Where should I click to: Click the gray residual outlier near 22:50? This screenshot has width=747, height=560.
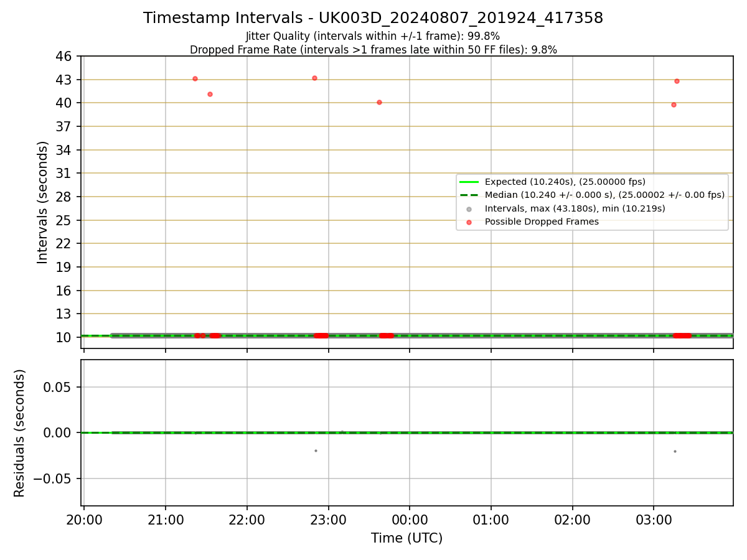coord(316,450)
